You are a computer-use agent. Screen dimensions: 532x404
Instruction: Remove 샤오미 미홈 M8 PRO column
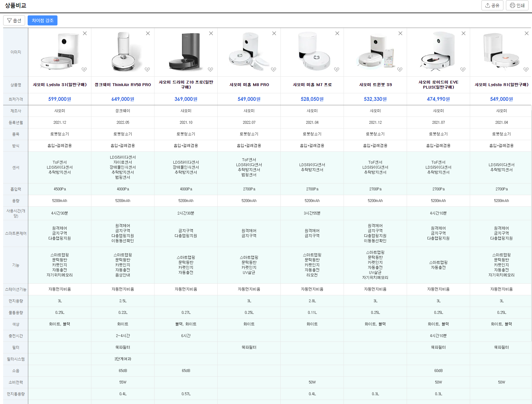click(274, 33)
